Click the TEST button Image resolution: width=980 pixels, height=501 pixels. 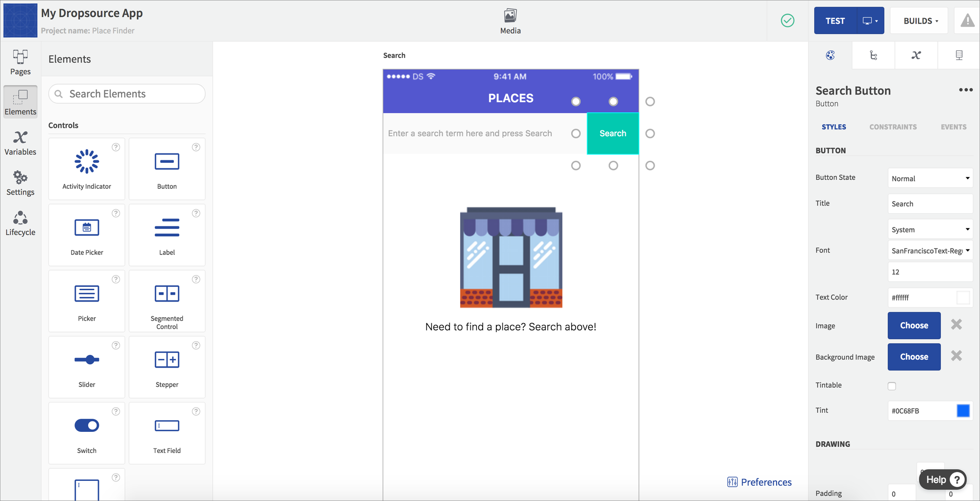click(x=835, y=21)
